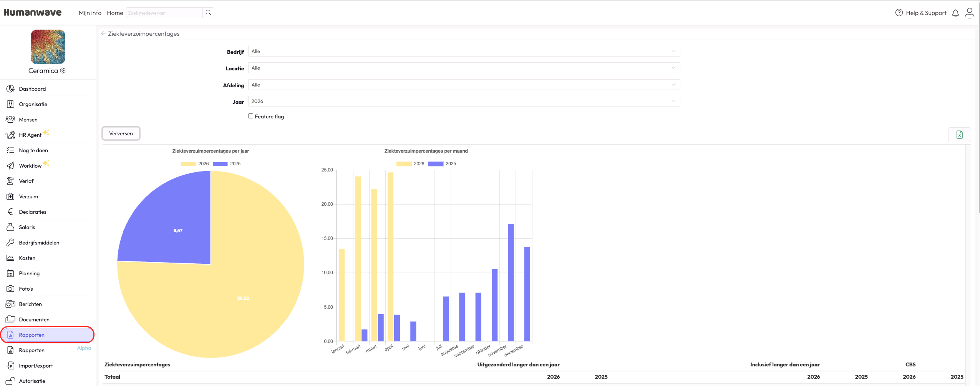
Task: Click the Documenten folder icon
Action: [x=10, y=319]
